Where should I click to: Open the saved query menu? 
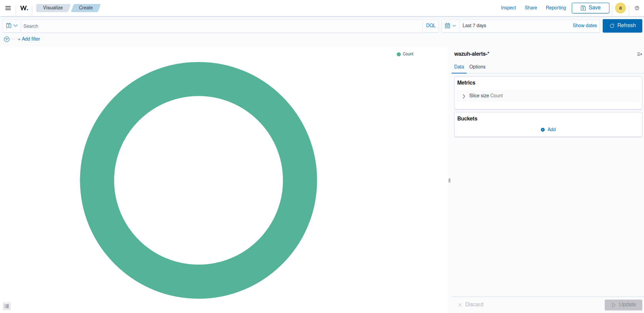point(12,25)
